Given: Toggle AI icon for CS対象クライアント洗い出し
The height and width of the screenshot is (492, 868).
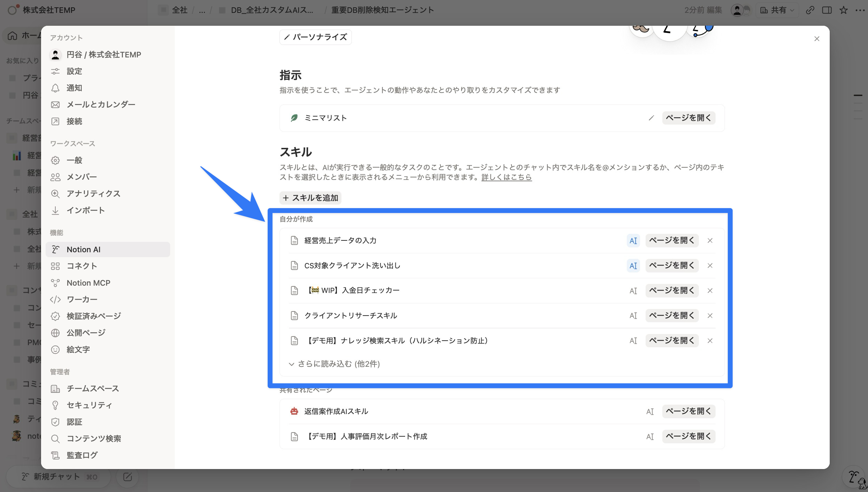Looking at the screenshot, I should coord(633,265).
